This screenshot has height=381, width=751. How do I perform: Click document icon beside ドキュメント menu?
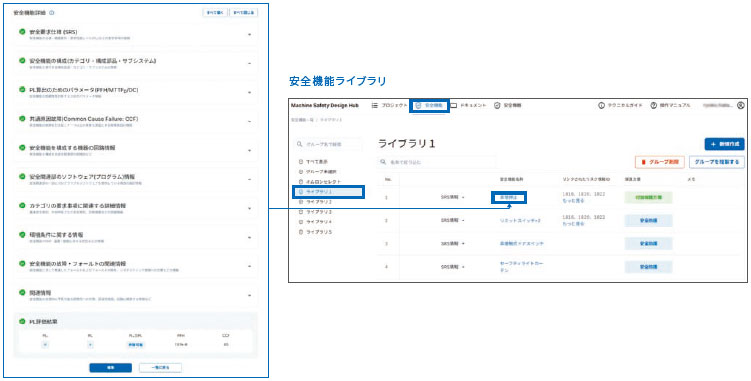pos(454,105)
